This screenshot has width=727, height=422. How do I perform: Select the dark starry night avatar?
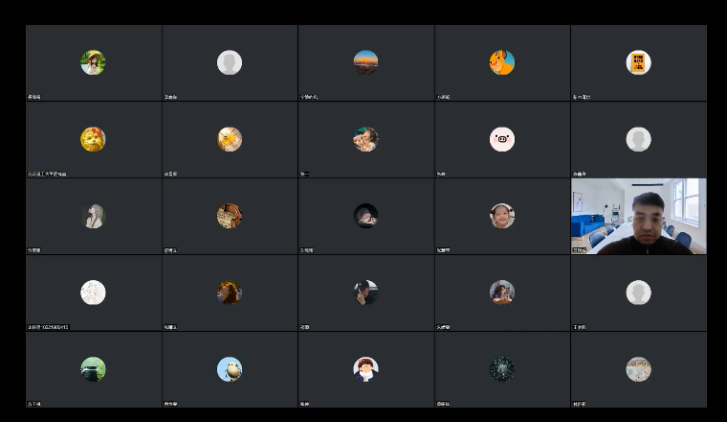pos(502,369)
